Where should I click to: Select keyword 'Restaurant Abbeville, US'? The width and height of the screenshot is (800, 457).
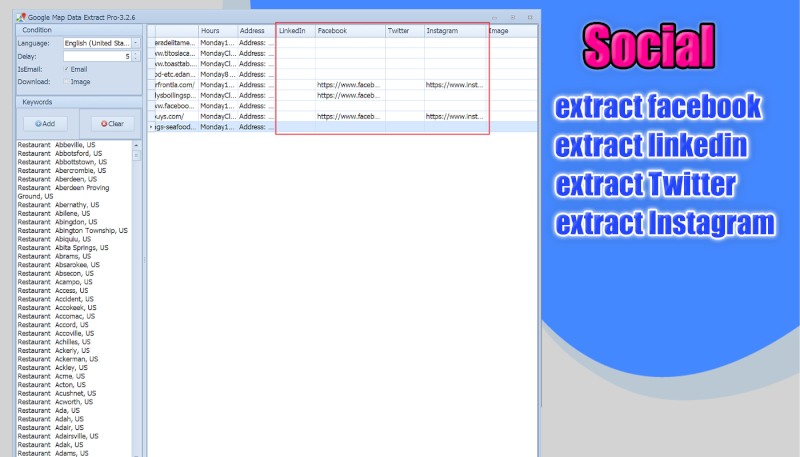point(57,145)
